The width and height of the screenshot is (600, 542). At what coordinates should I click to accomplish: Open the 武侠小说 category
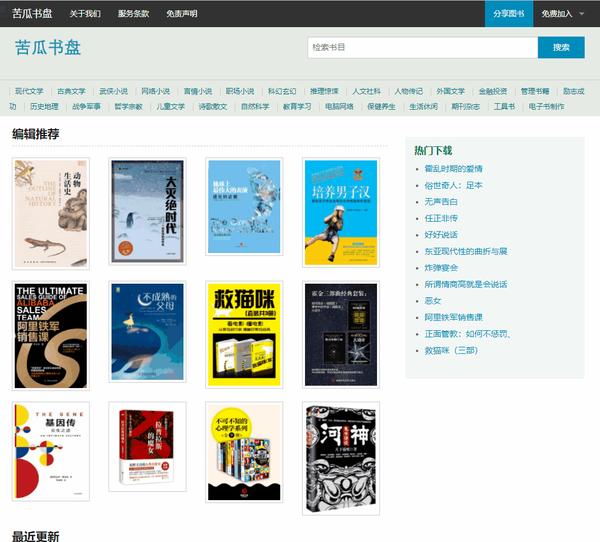(113, 91)
